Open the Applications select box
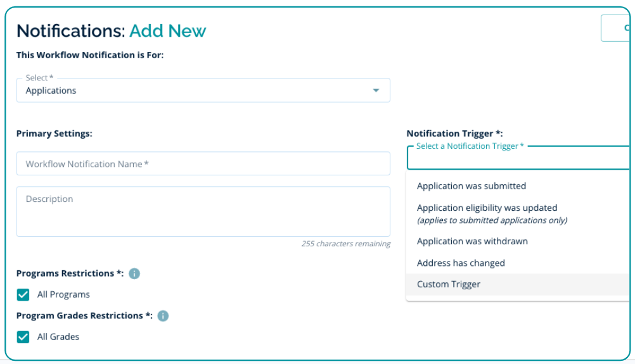This screenshot has width=635, height=364. (x=203, y=91)
